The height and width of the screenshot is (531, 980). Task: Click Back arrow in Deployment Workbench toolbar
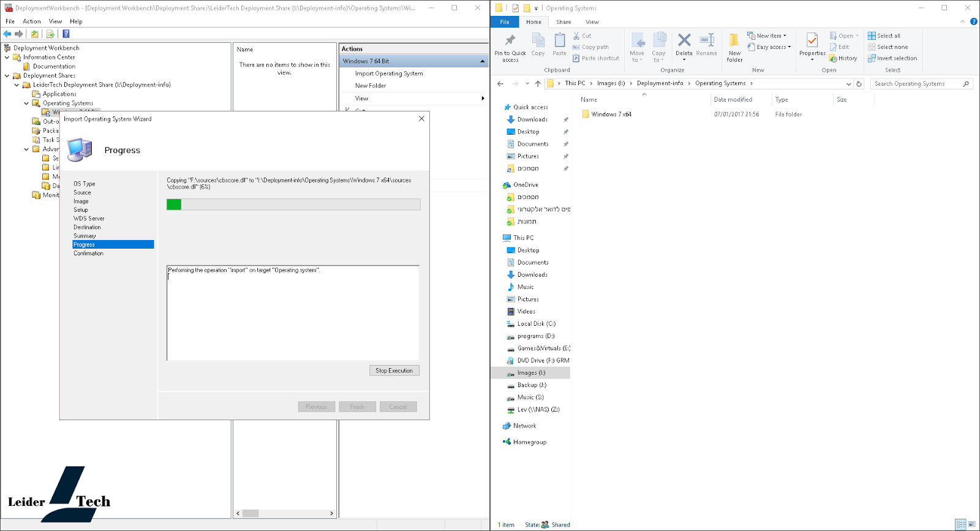tap(7, 34)
